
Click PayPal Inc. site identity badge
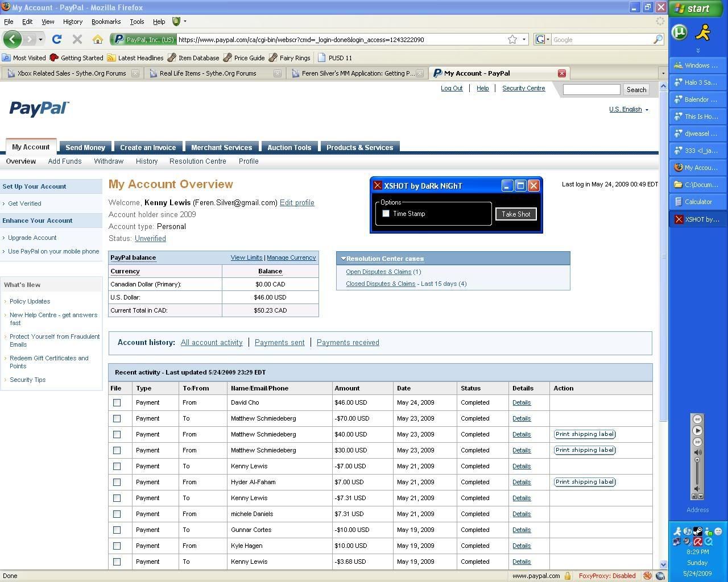click(144, 39)
